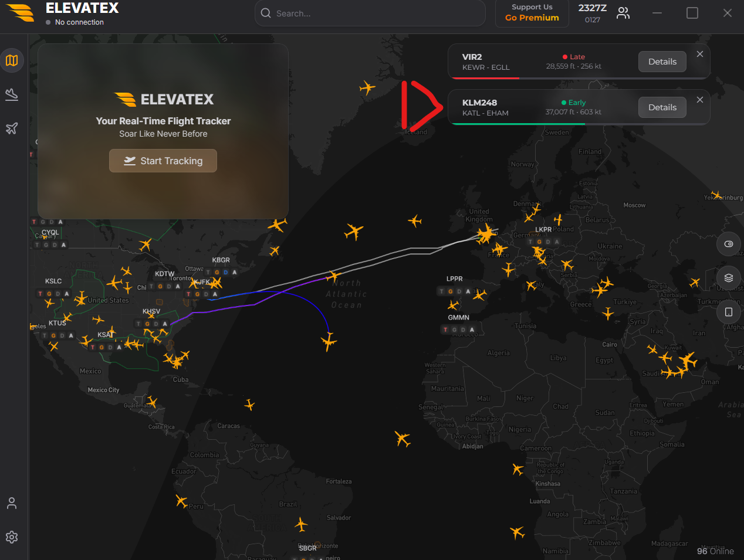Toggle KDTW G ground badge
744x560 pixels.
(160, 286)
